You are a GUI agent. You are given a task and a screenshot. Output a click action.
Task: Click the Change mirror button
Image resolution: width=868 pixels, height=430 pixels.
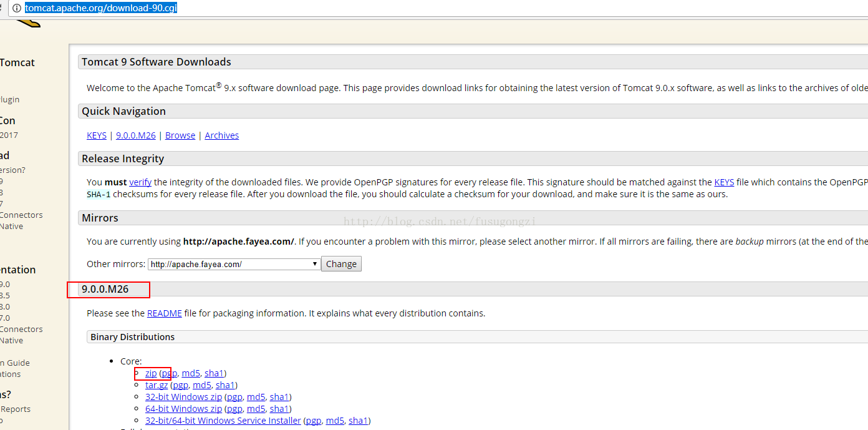pyautogui.click(x=341, y=264)
